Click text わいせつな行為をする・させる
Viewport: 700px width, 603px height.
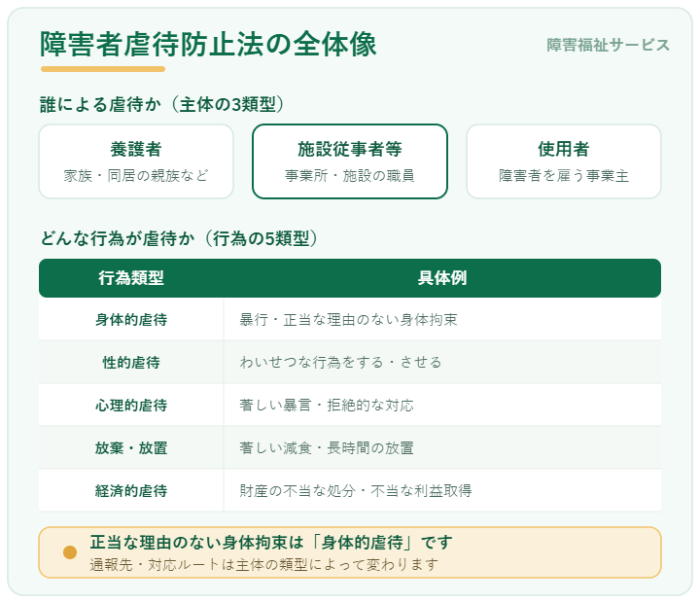340,362
